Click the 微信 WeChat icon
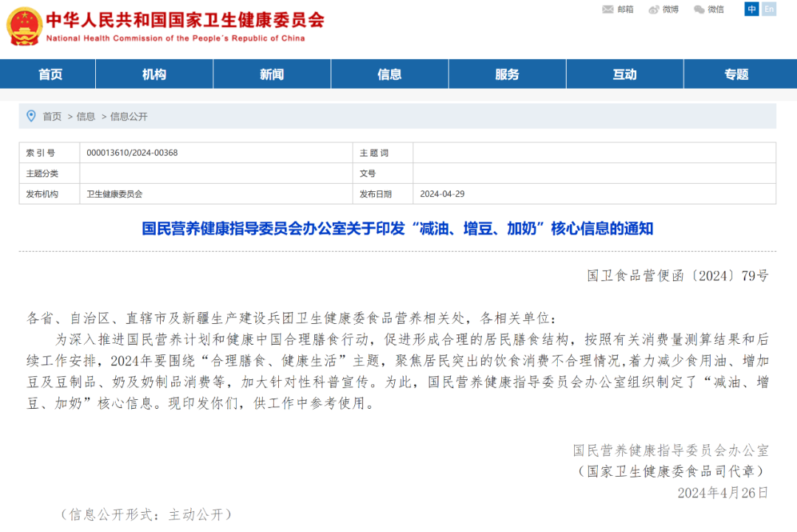Screen dimensions: 797x532 pyautogui.click(x=708, y=9)
